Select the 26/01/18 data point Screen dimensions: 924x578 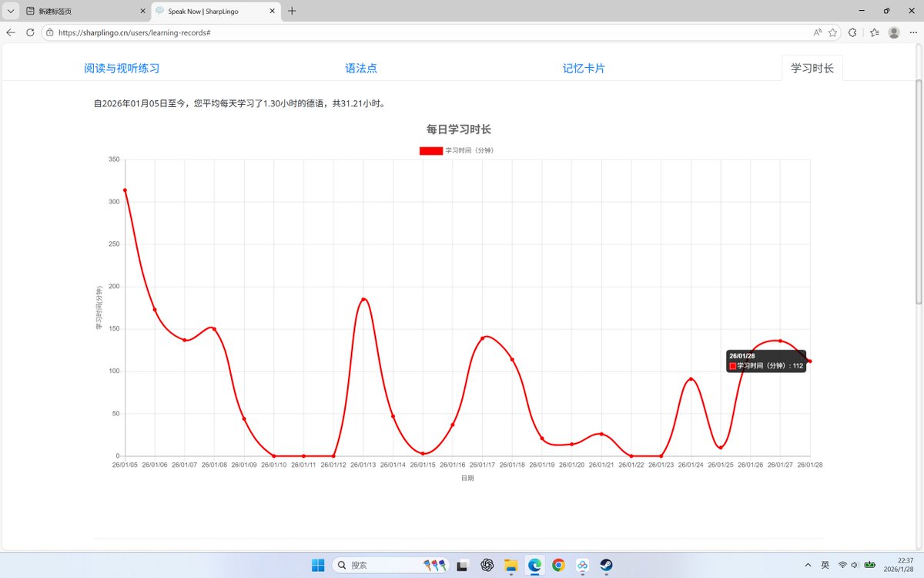pos(512,360)
